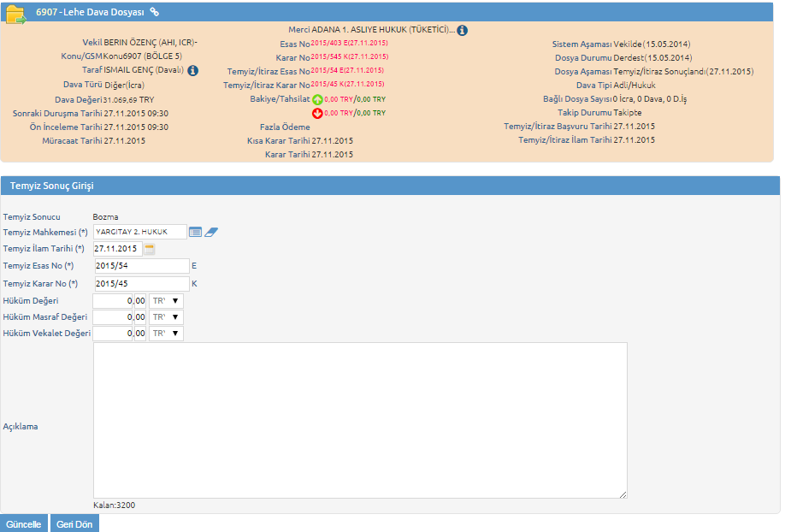Click the green up arrow Bakiye icon
The height and width of the screenshot is (532, 791).
click(317, 99)
